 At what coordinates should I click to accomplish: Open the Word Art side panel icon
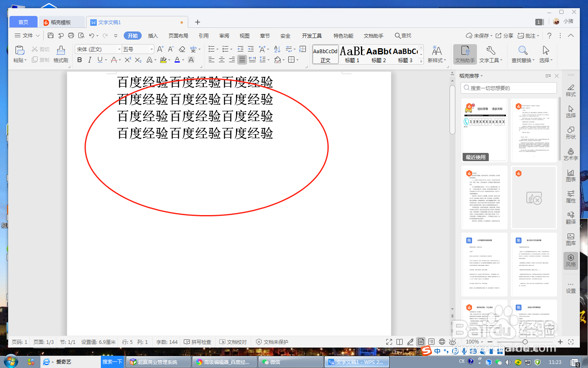[x=571, y=154]
